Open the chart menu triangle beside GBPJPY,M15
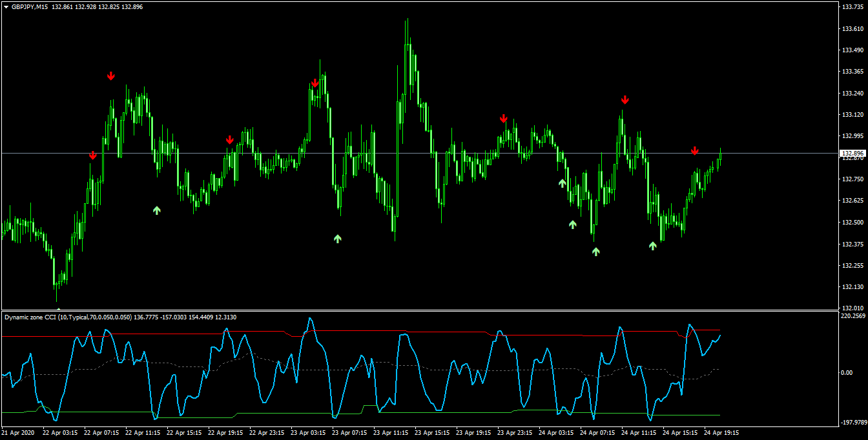Image resolution: width=868 pixels, height=440 pixels. (6, 6)
